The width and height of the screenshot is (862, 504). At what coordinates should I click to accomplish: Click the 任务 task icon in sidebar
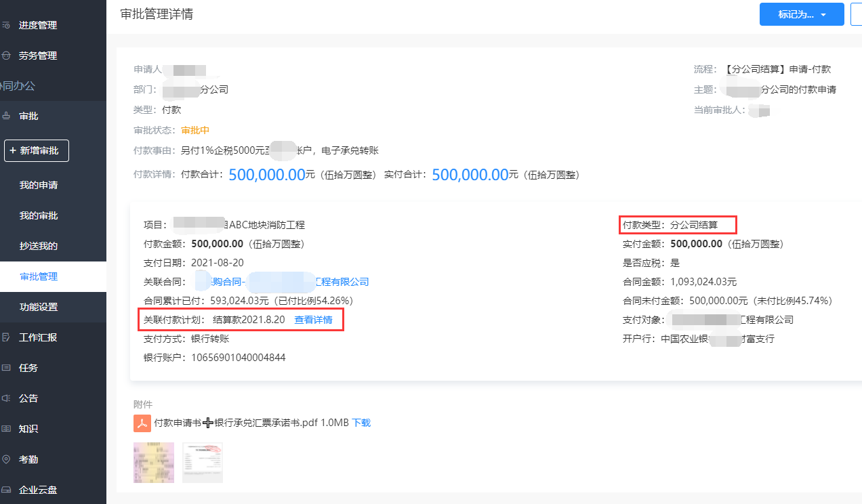tap(6, 368)
